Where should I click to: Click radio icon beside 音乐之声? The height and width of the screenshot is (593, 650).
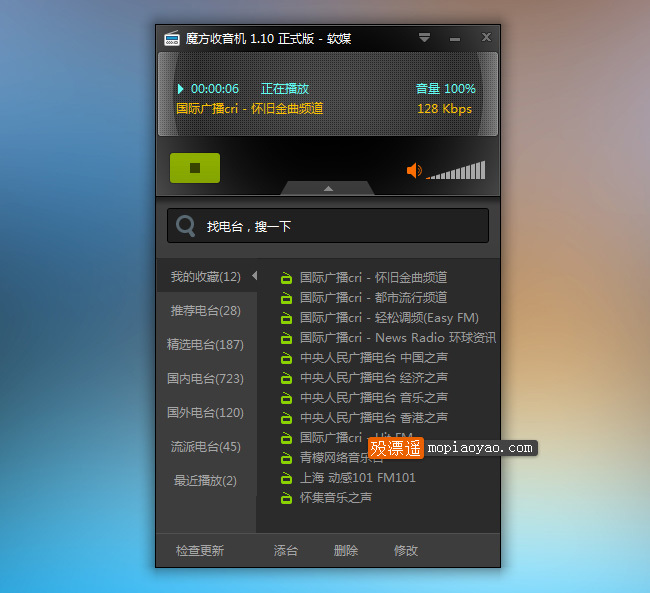click(x=286, y=398)
